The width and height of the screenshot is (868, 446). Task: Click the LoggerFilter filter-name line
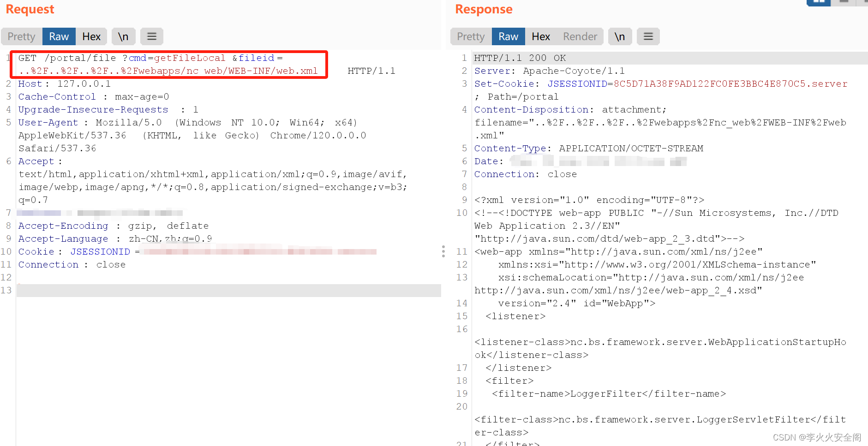[609, 394]
